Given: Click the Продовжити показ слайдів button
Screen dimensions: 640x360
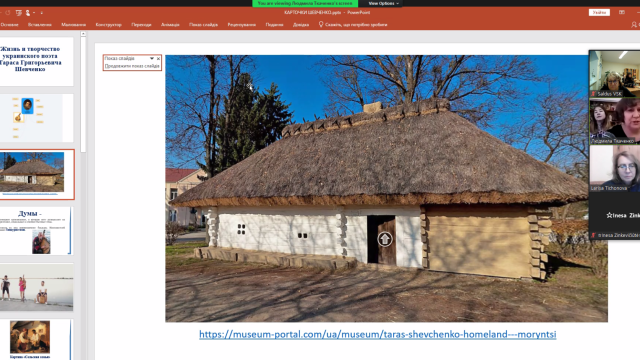Looking at the screenshot, I should tap(132, 66).
